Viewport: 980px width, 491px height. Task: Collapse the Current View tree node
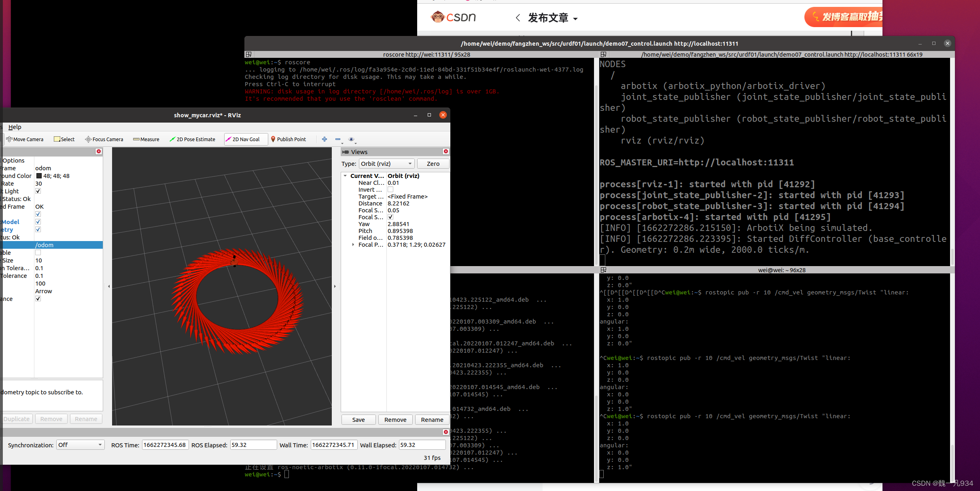tap(345, 176)
